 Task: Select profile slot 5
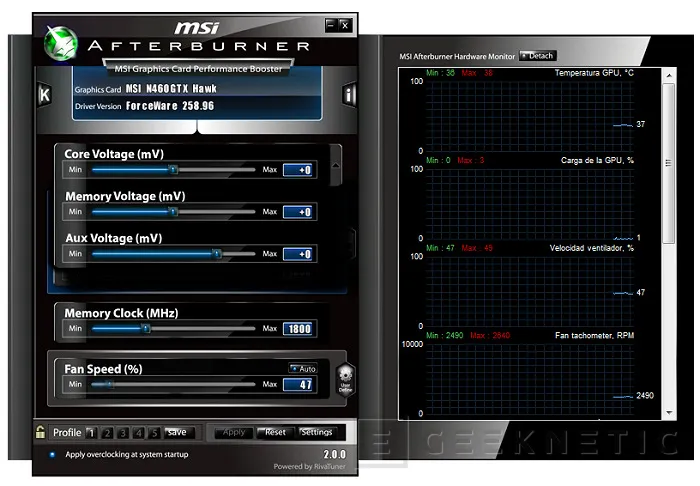coord(154,432)
